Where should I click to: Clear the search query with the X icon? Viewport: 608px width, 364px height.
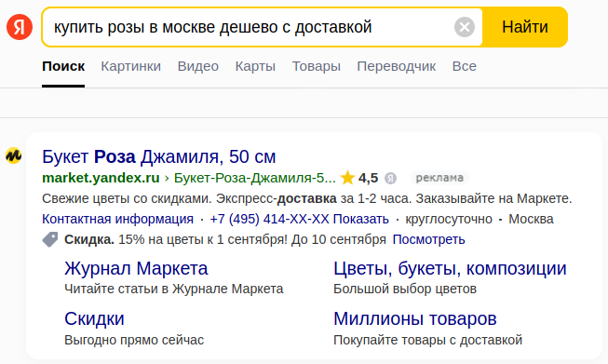tap(464, 27)
